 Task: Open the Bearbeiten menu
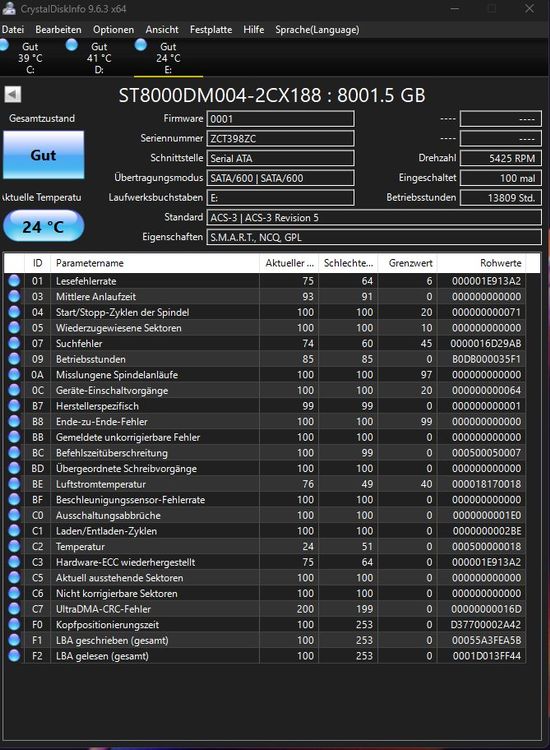(58, 30)
